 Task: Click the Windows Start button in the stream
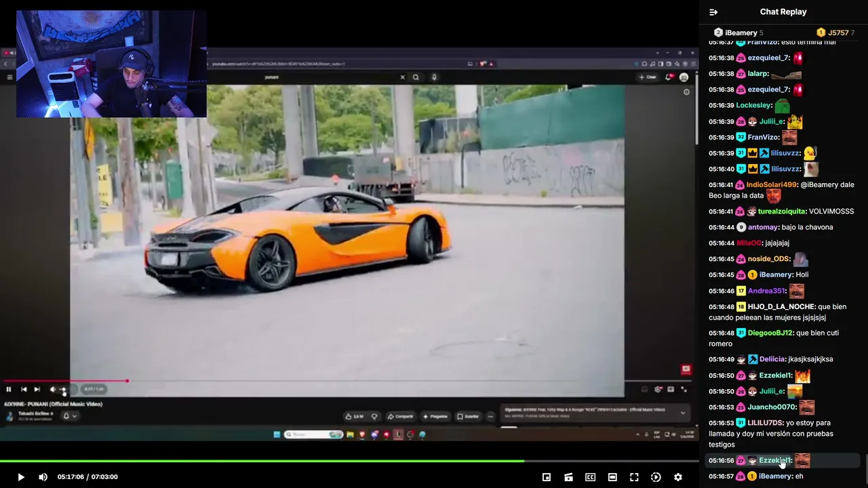click(x=277, y=434)
